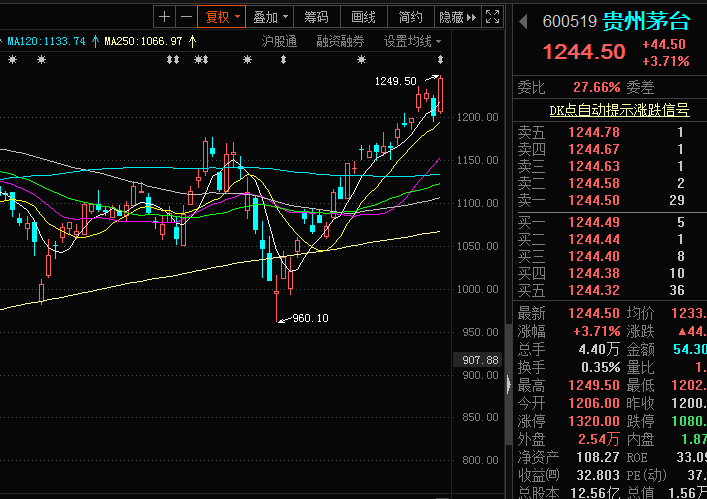Select the 筹码 tool
This screenshot has height=499, width=707.
point(317,17)
